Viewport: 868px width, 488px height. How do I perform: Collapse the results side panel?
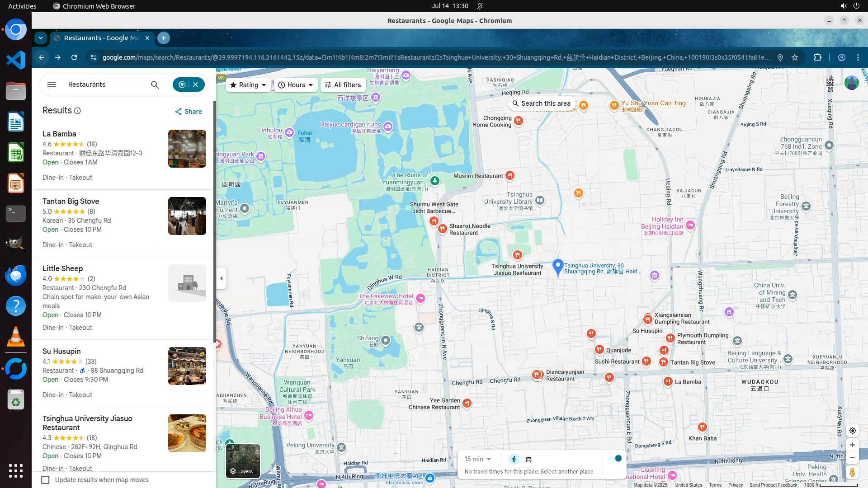(222, 278)
